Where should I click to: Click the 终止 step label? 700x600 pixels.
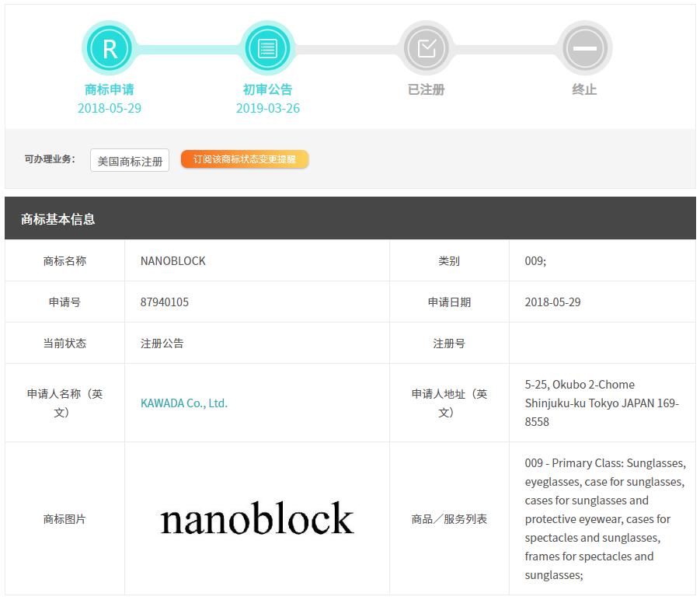584,89
